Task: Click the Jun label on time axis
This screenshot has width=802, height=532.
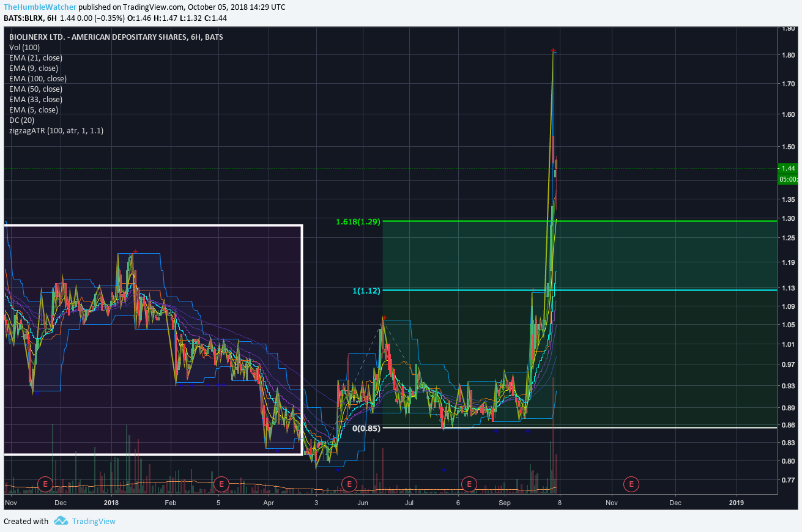Action: [x=363, y=503]
